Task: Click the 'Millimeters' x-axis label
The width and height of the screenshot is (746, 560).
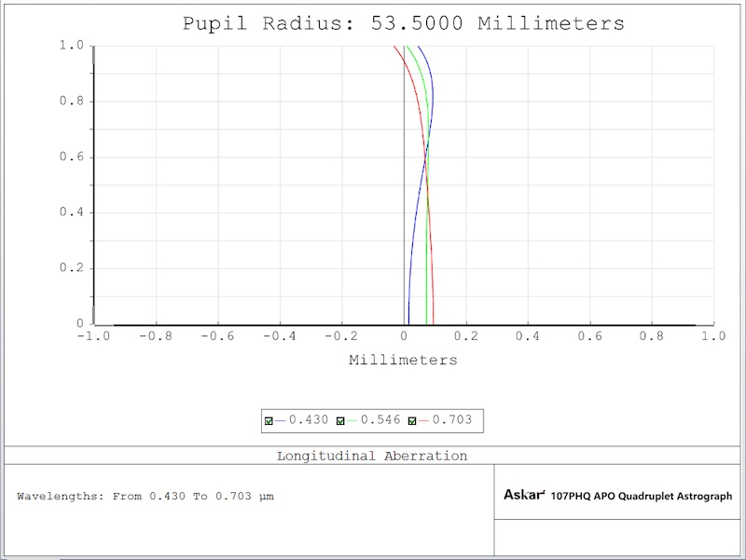Action: (404, 360)
